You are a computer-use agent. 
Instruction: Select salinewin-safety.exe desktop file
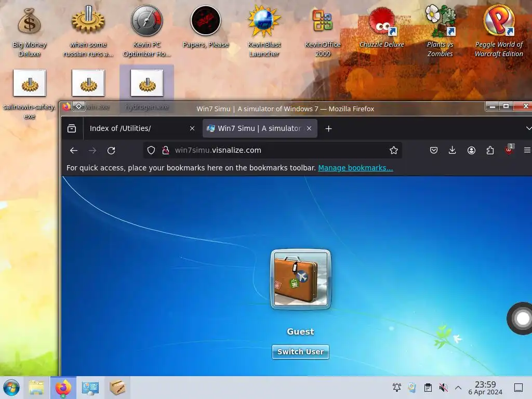coord(30,95)
